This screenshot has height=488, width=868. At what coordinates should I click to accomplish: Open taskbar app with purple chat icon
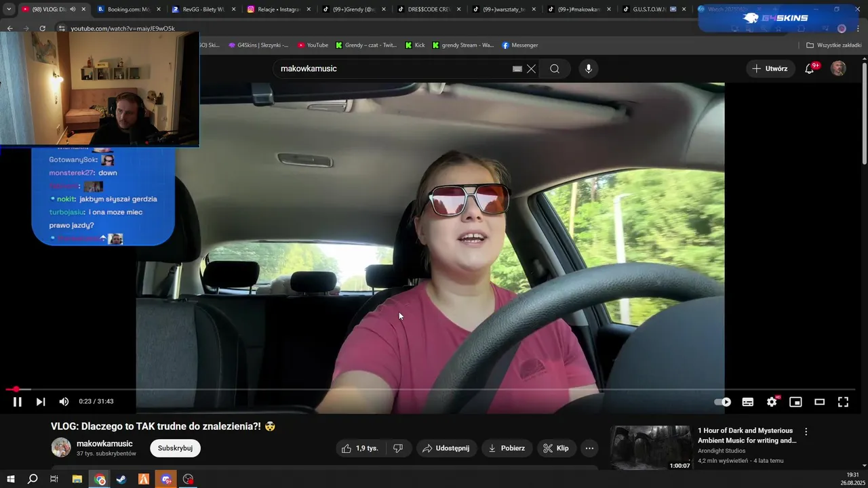coord(166,479)
